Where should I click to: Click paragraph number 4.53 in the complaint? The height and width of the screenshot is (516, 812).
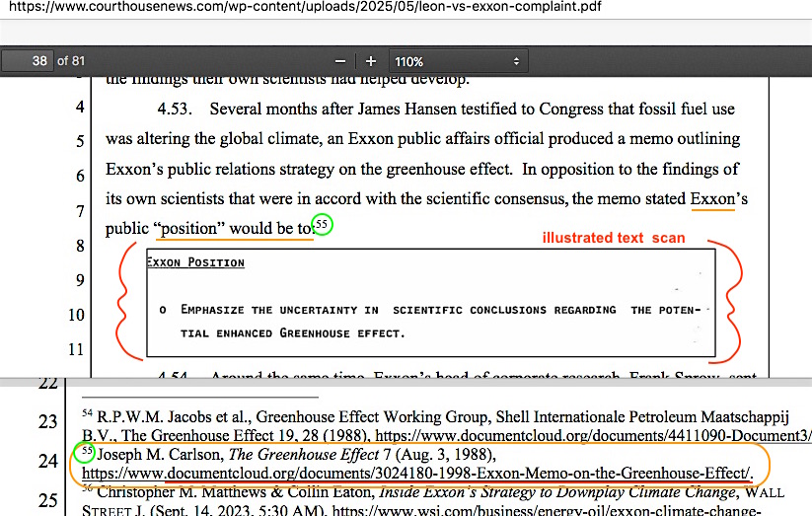point(178,109)
